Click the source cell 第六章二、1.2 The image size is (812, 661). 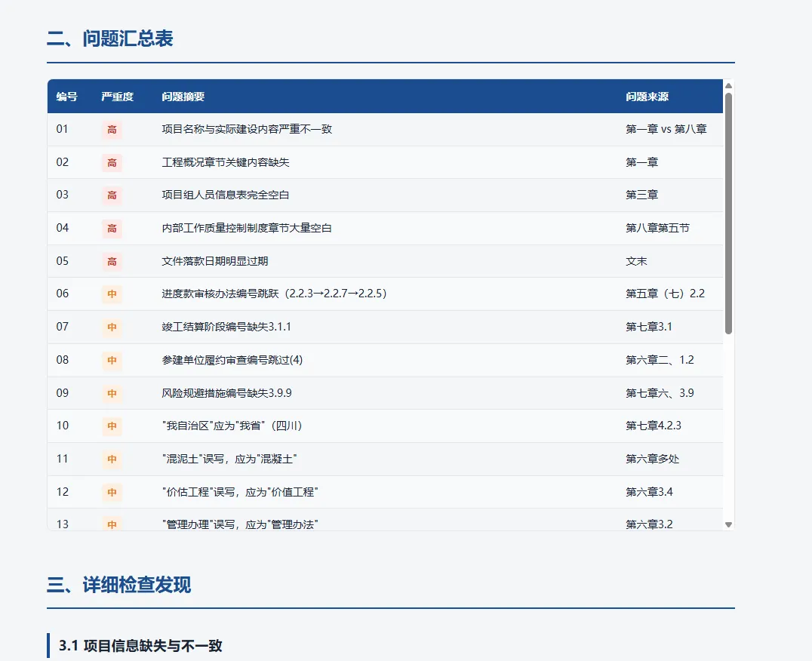coord(660,360)
